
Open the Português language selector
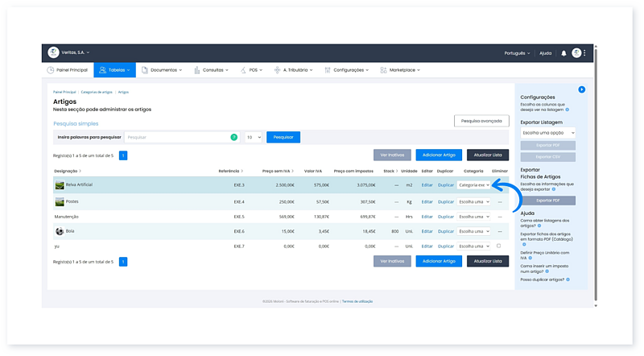click(x=518, y=53)
